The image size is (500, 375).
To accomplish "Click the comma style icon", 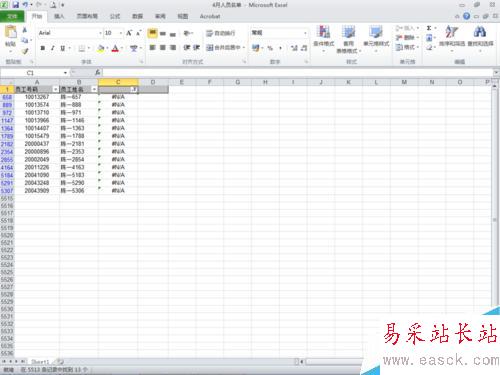I will 280,48.
